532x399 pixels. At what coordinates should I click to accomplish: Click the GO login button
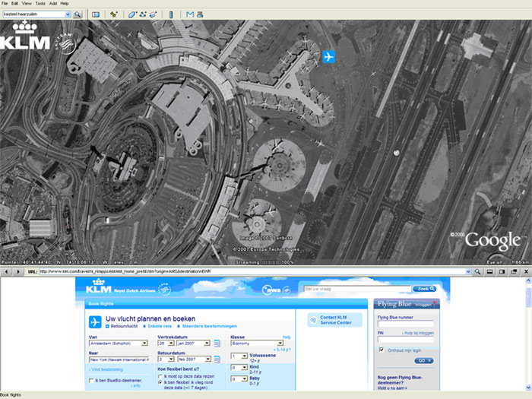pyautogui.click(x=424, y=361)
